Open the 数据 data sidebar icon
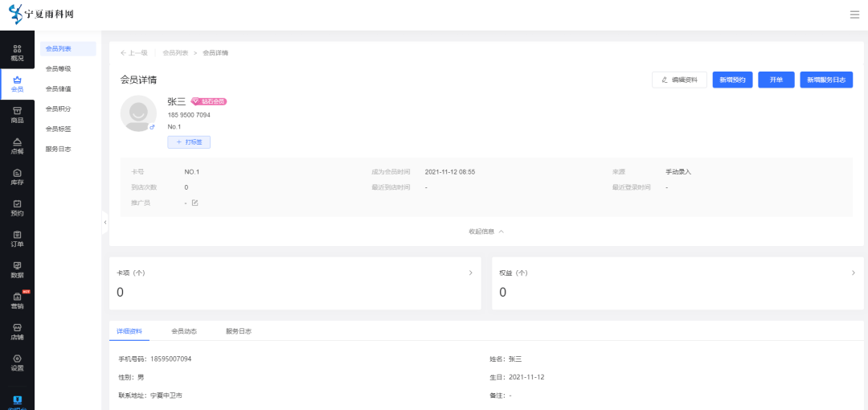 [x=17, y=269]
